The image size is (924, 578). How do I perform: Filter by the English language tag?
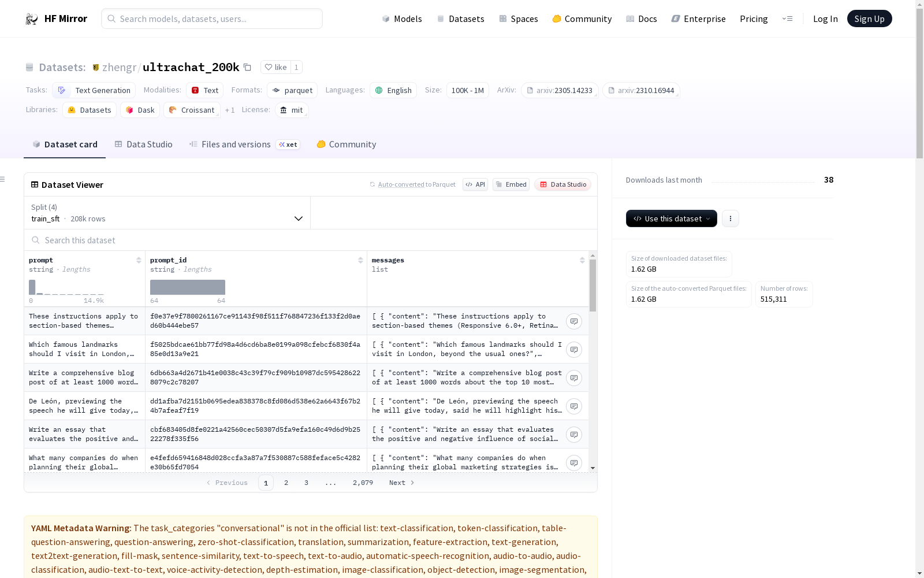pyautogui.click(x=393, y=90)
